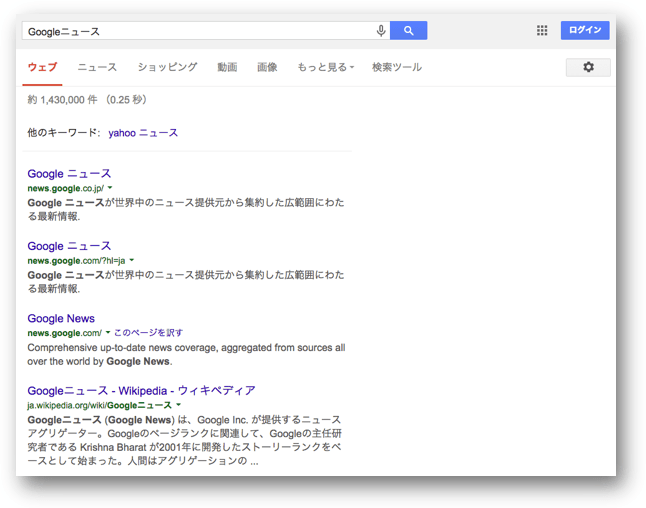Switch to the 画像 tab

(x=267, y=67)
